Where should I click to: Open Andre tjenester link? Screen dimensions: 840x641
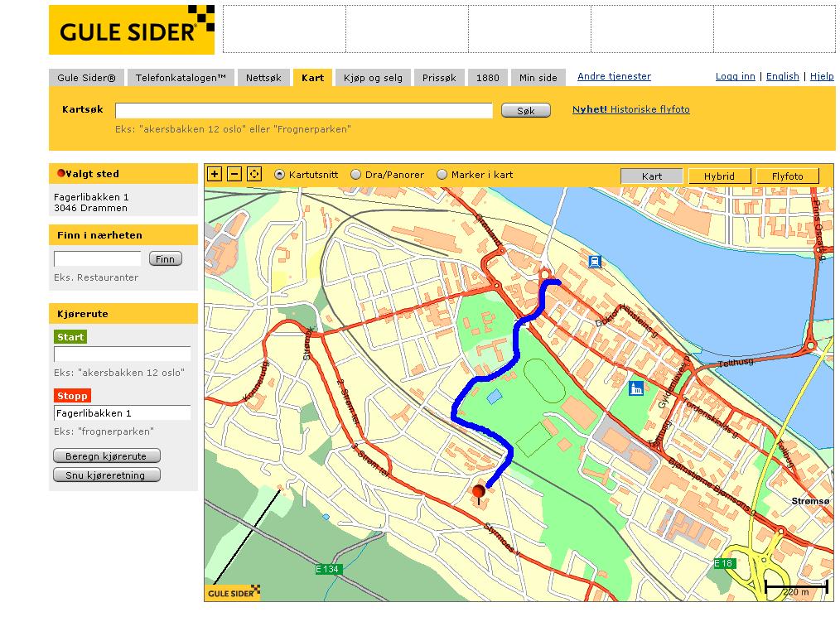coord(614,76)
